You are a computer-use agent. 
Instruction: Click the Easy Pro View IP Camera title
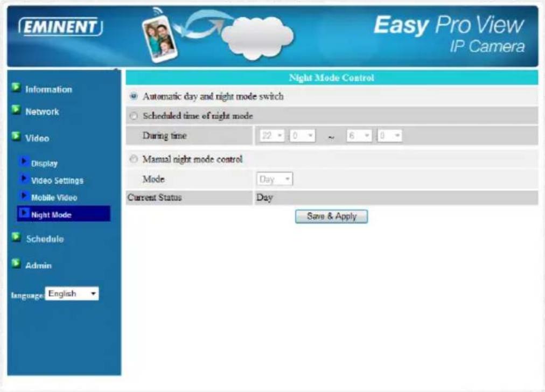449,35
